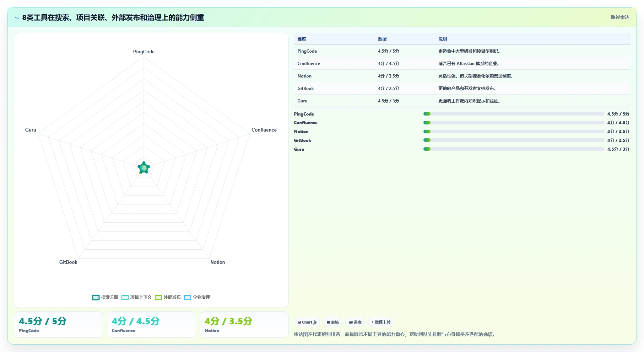The height and width of the screenshot is (352, 644).
Task: Click the 说明 column header
Action: click(443, 39)
